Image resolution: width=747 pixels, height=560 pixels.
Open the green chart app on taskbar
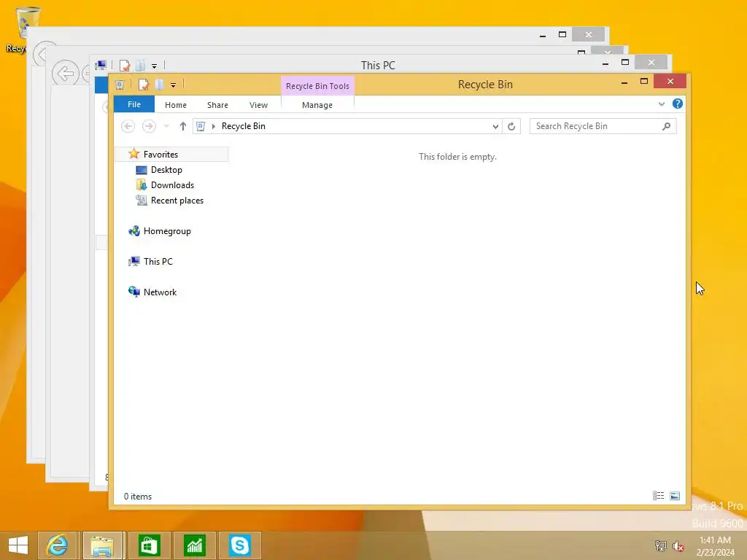[194, 545]
